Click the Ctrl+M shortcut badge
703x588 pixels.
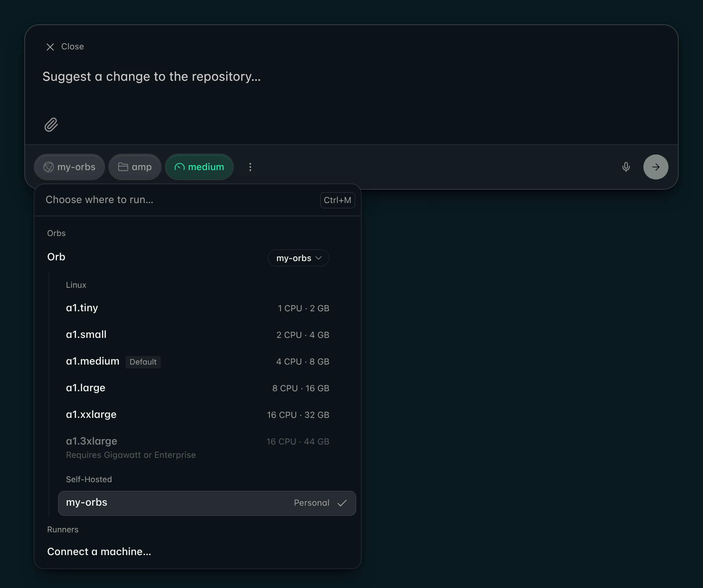click(337, 200)
